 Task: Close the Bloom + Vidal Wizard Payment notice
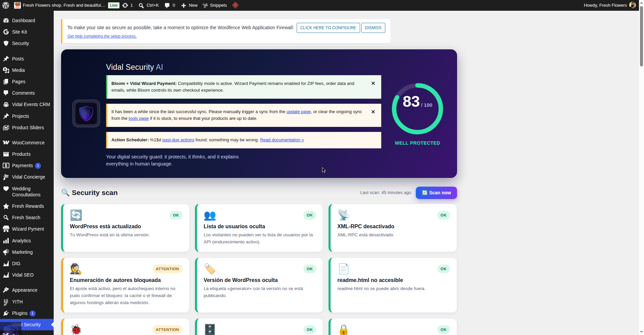click(373, 83)
